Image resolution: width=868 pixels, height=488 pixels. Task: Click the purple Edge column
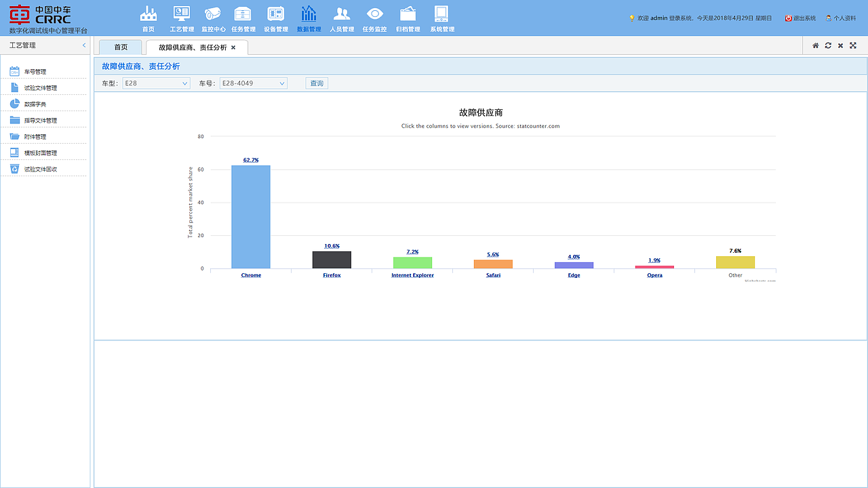pos(574,266)
